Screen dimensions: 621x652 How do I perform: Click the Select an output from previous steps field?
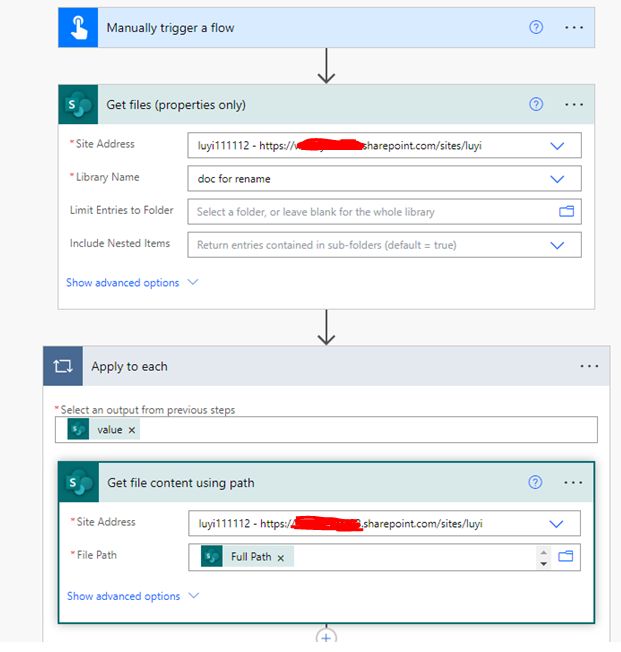coord(326,430)
